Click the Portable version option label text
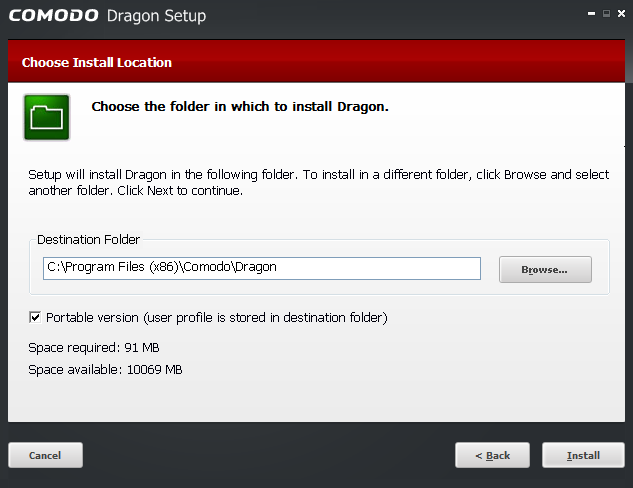This screenshot has width=633, height=488. pos(217,318)
